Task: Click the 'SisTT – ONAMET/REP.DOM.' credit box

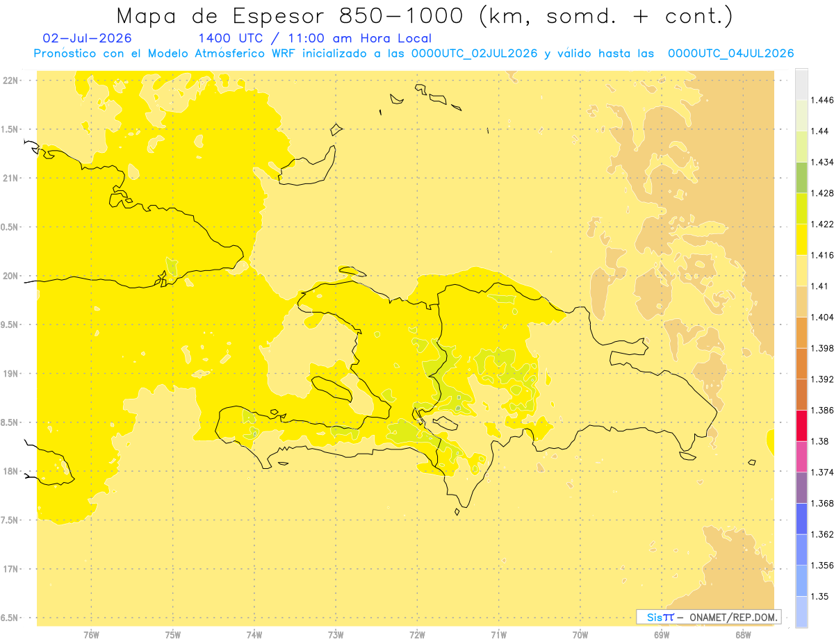Action: click(x=709, y=617)
